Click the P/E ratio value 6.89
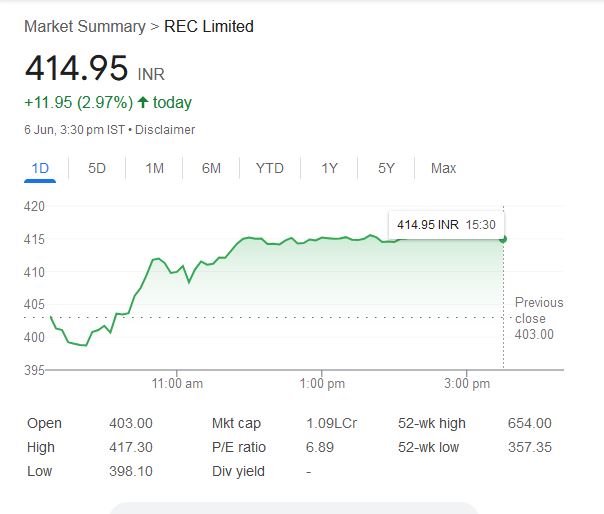 [319, 447]
